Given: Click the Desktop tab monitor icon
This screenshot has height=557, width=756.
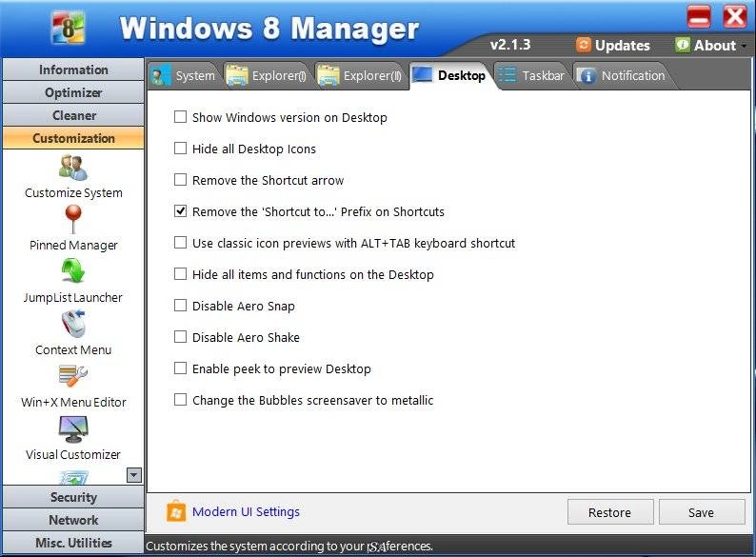Looking at the screenshot, I should [x=423, y=75].
